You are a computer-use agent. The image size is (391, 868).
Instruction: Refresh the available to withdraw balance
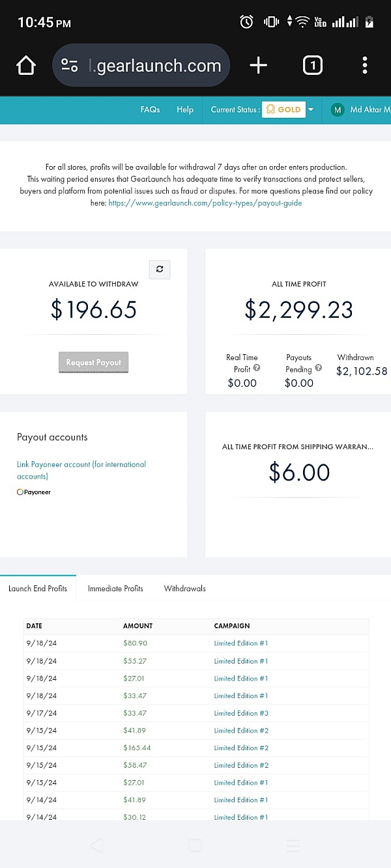click(160, 269)
